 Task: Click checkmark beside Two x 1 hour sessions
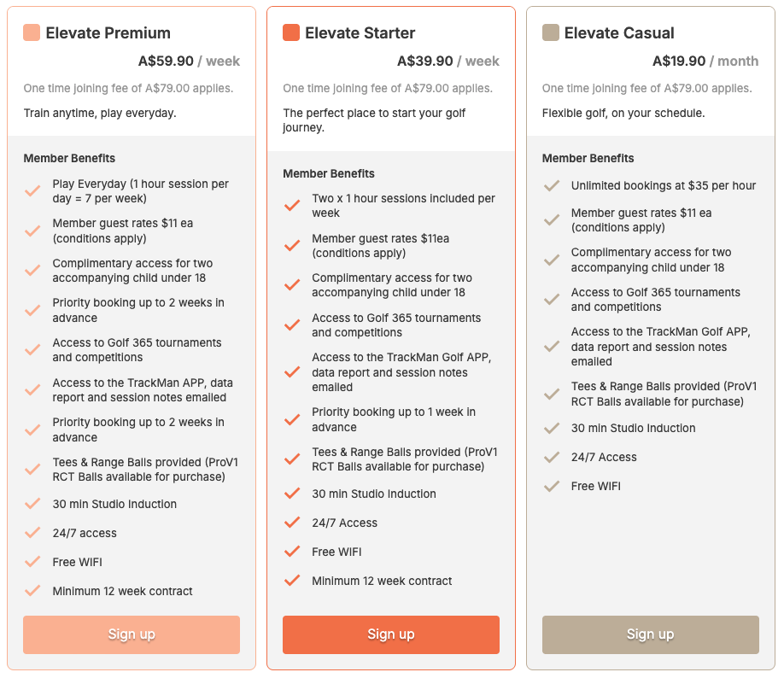point(292,206)
